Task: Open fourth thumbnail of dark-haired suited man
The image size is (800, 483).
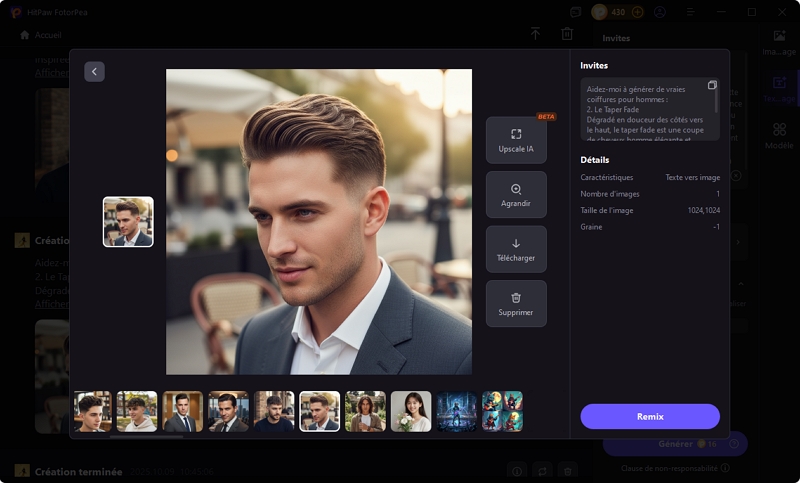Action: tap(229, 412)
